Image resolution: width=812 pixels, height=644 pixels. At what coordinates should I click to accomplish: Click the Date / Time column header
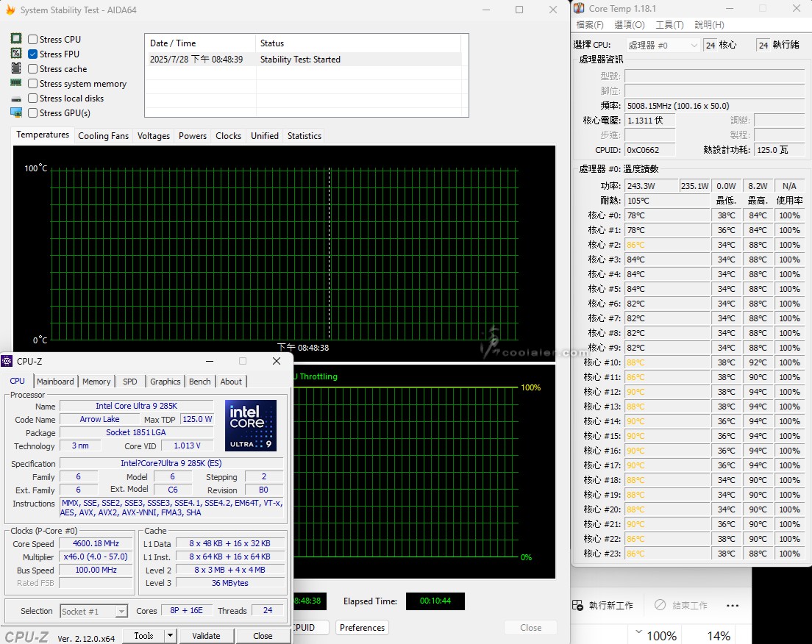click(200, 43)
